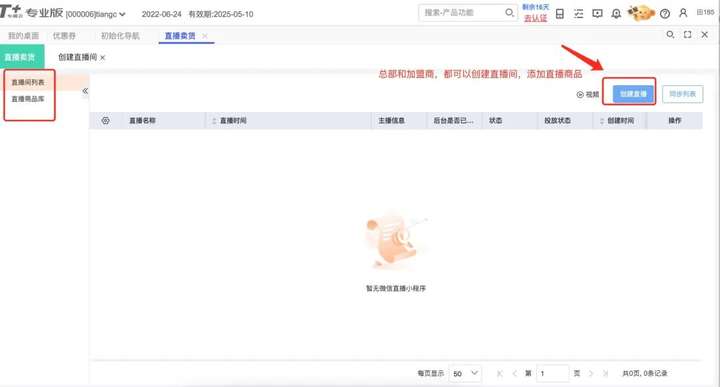The width and height of the screenshot is (720, 387).
Task: Click the X icon at the tab bar's right end
Action: (705, 35)
